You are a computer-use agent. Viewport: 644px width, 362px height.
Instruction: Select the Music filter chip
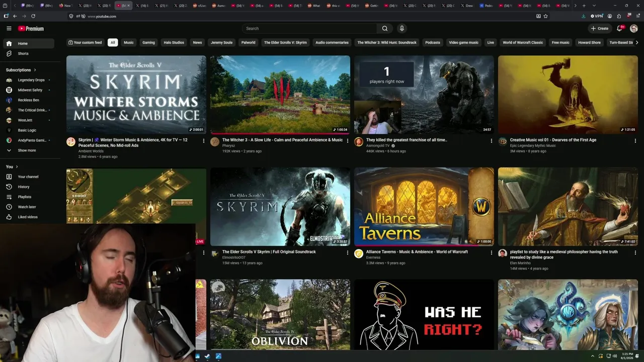[x=129, y=43]
